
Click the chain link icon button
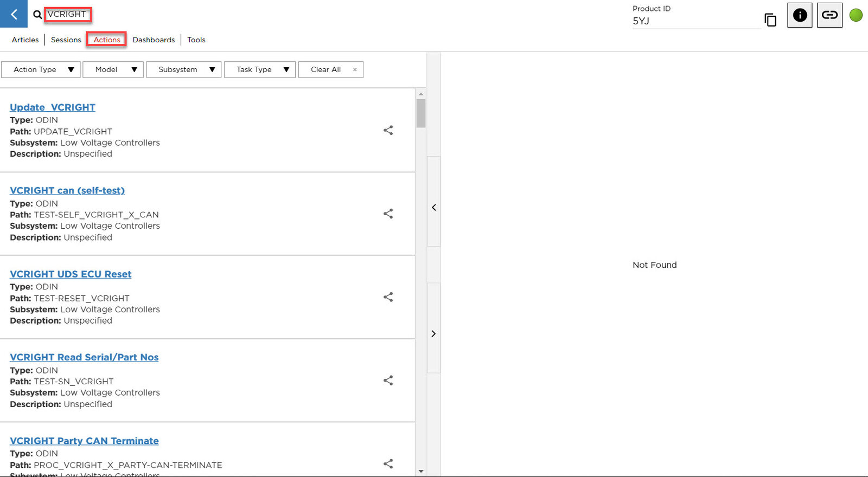[829, 15]
